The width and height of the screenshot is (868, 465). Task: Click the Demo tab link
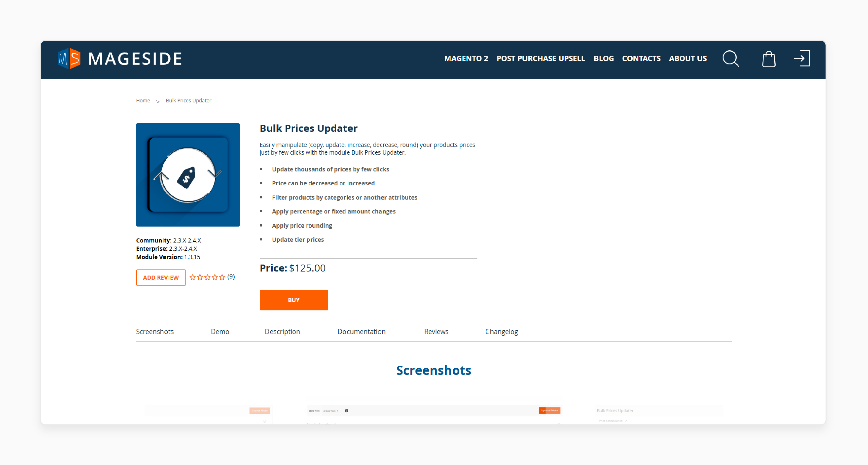point(220,331)
